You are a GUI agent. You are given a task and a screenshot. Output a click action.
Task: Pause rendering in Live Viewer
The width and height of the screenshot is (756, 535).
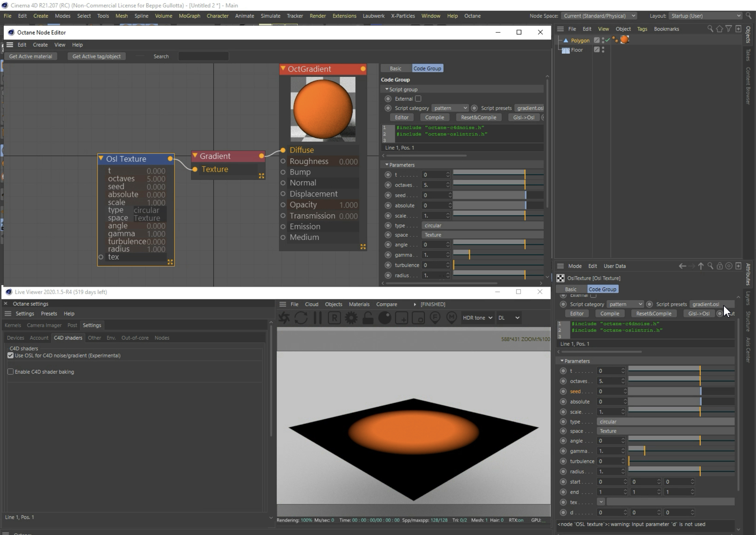(318, 318)
